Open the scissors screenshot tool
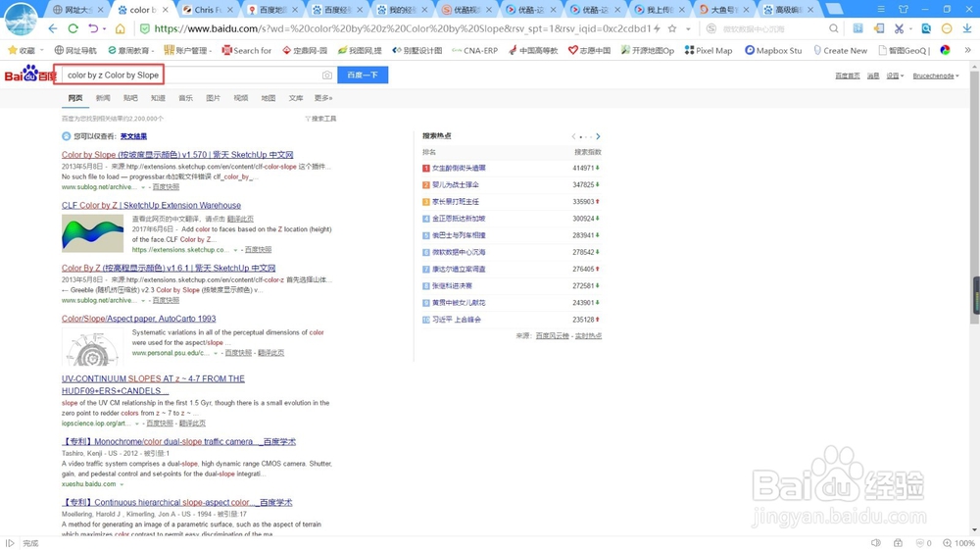This screenshot has height=550, width=980. 899,28
